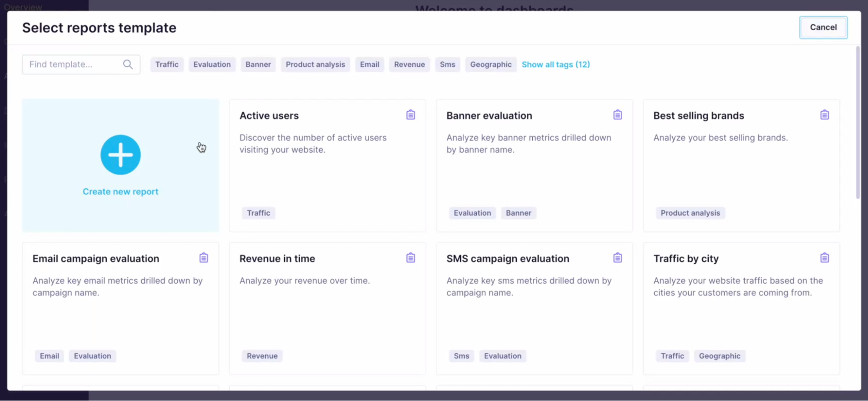This screenshot has width=868, height=401.
Task: Select the Email filter tag
Action: tap(370, 64)
